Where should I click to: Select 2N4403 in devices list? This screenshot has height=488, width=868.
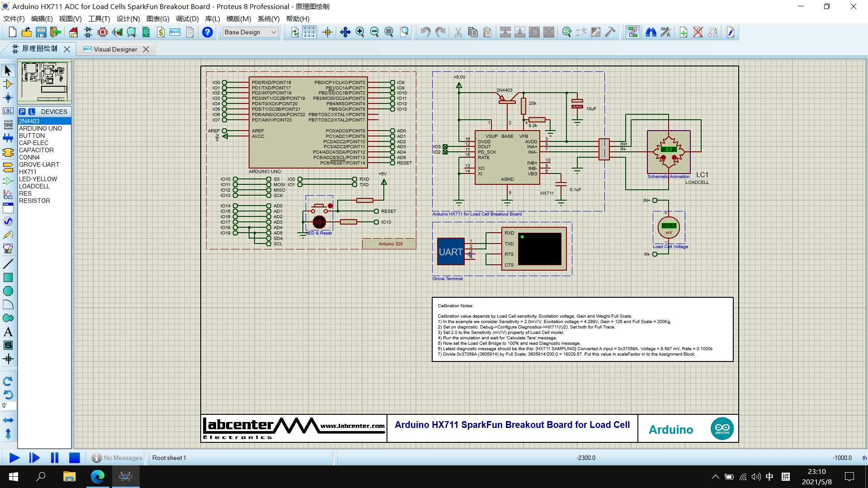pos(44,121)
